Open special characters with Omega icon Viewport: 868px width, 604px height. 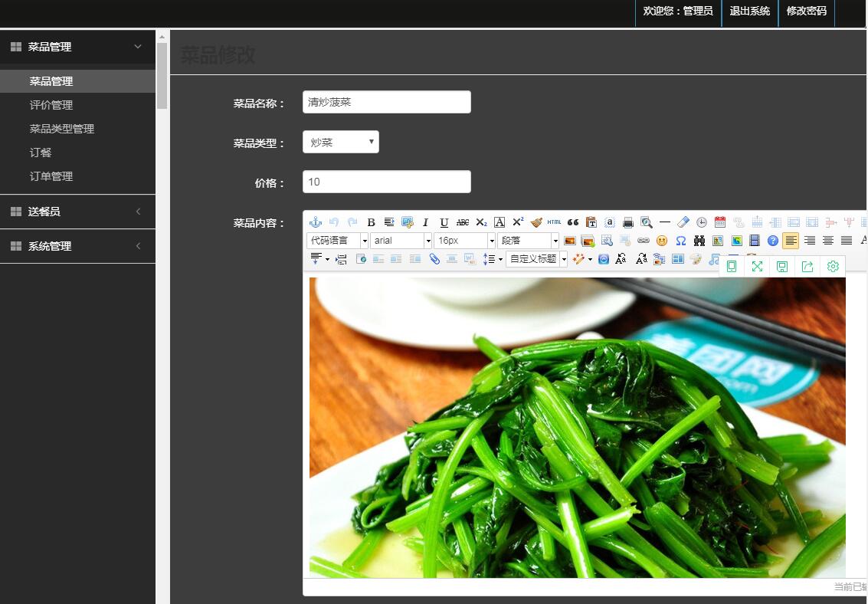pos(680,241)
